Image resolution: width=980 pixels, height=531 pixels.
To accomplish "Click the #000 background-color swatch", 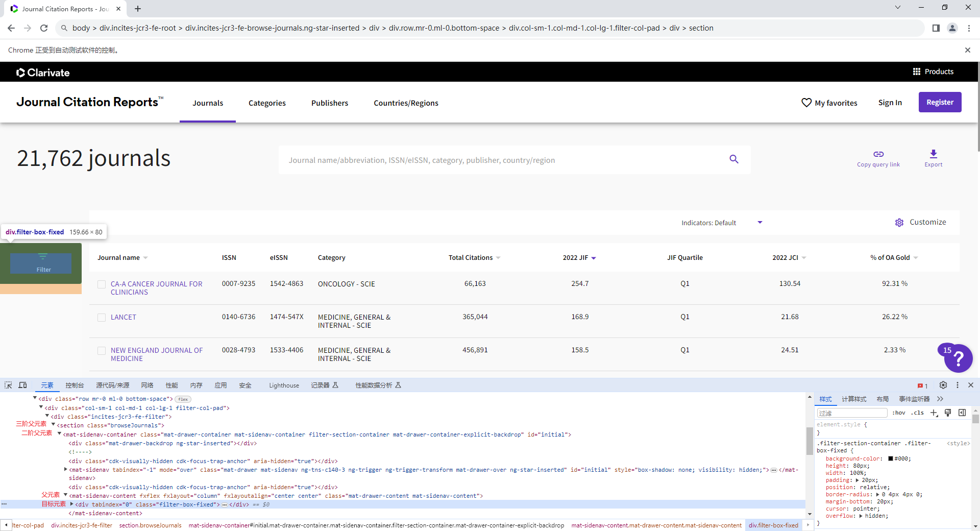I will point(891,458).
